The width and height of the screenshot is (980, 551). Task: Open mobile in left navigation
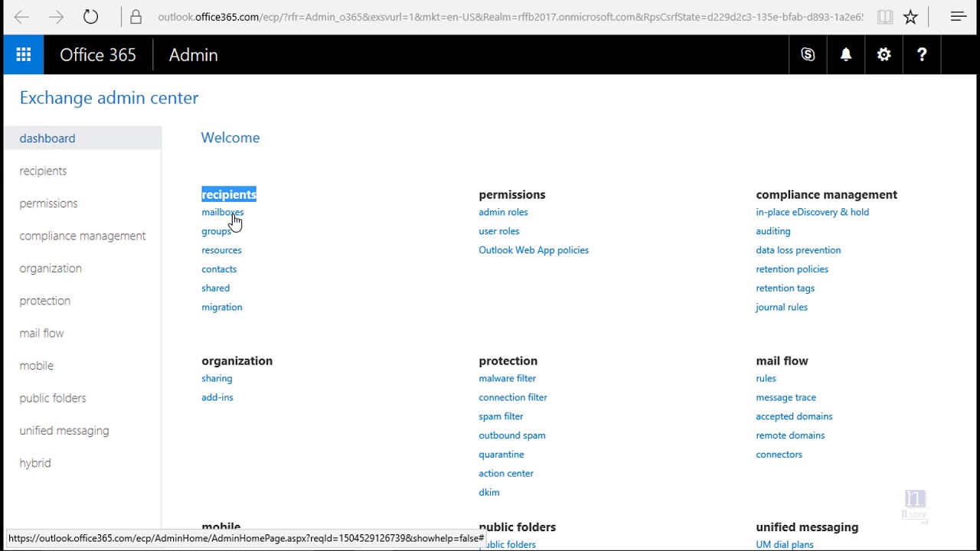[x=36, y=366]
